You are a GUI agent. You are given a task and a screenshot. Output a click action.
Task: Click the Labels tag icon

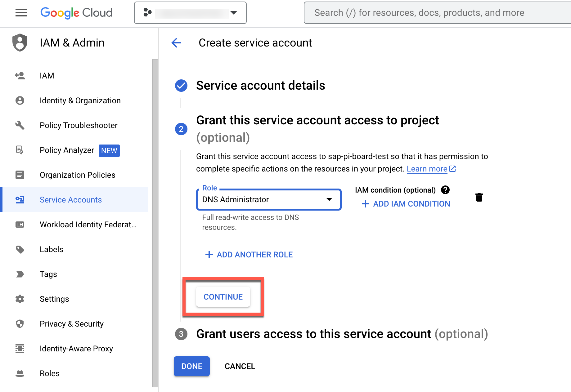point(20,249)
